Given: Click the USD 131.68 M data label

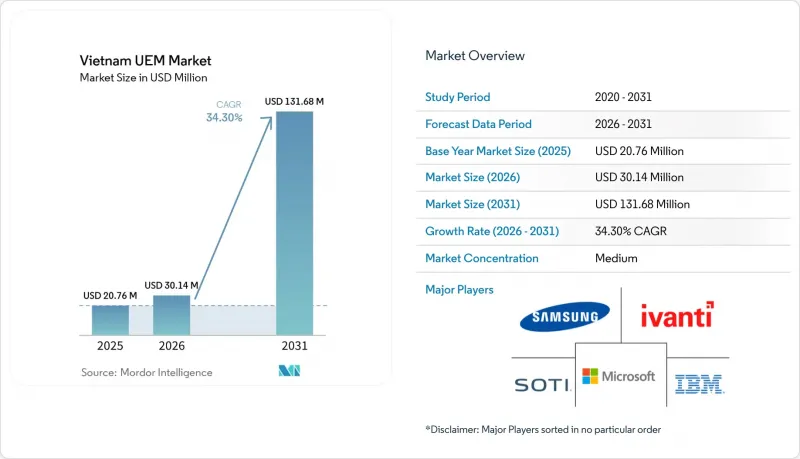Looking at the screenshot, I should (x=294, y=101).
